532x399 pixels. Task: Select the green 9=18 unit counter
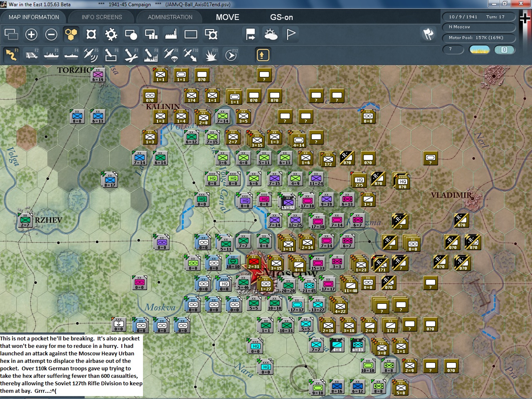tap(318, 388)
